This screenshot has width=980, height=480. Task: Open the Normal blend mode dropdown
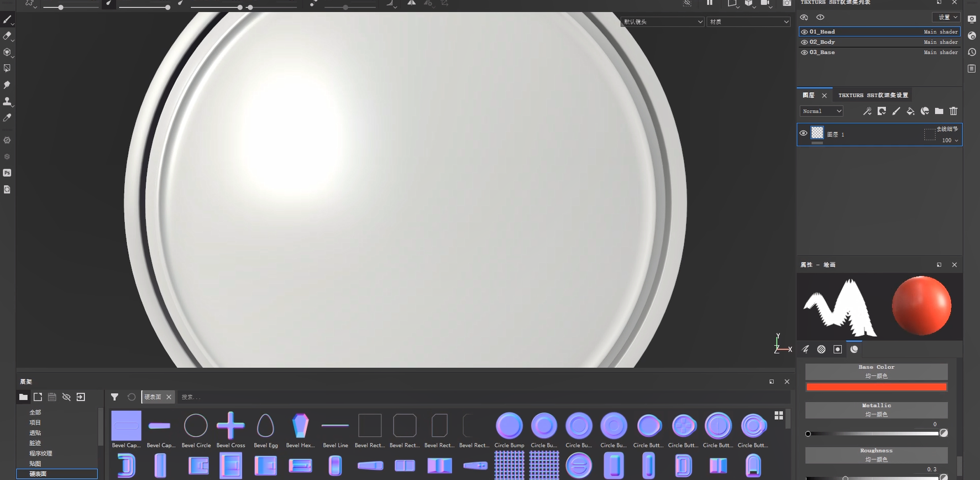(x=821, y=111)
